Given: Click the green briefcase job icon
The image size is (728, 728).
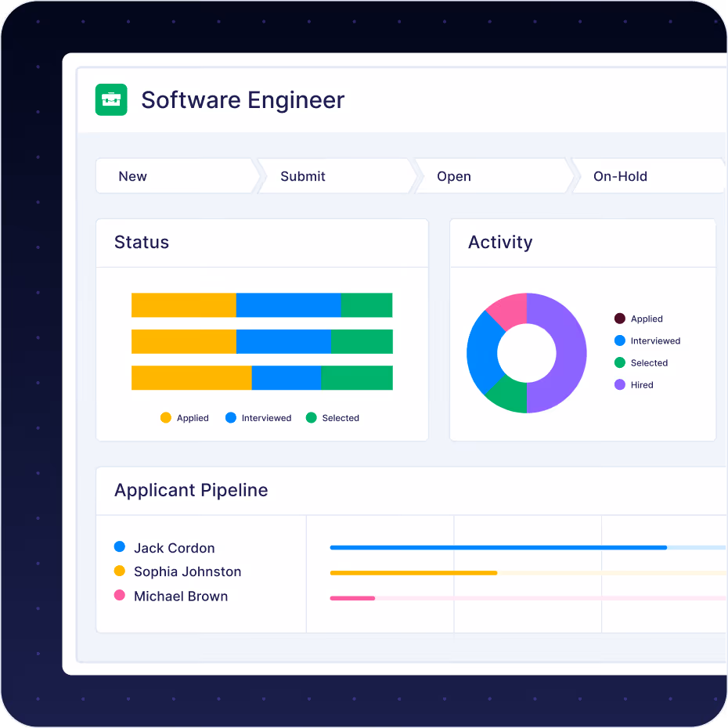Looking at the screenshot, I should (x=111, y=99).
